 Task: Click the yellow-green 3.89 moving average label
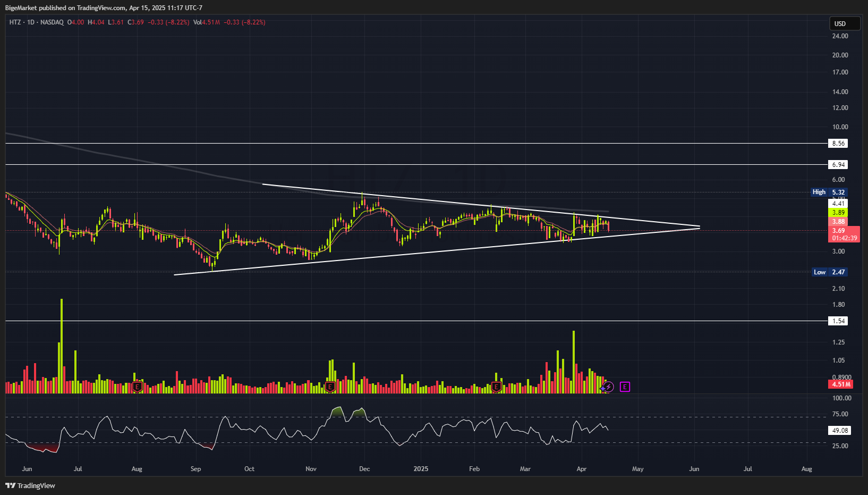pos(838,213)
